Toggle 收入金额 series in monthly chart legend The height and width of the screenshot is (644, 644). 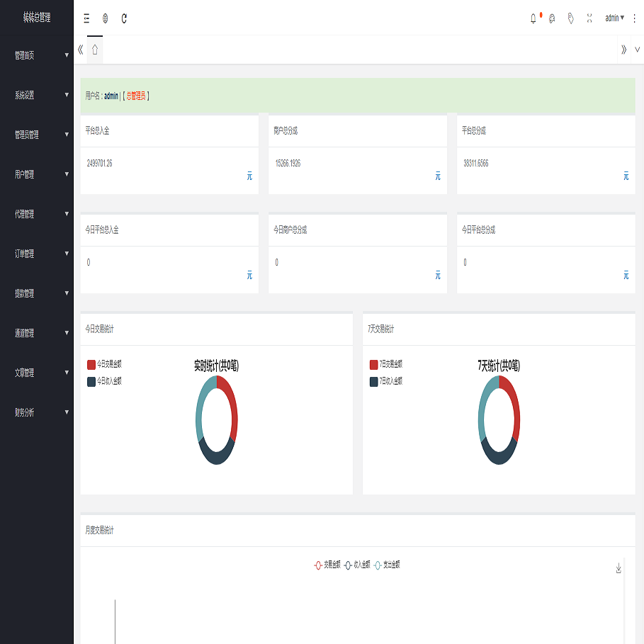pyautogui.click(x=357, y=565)
